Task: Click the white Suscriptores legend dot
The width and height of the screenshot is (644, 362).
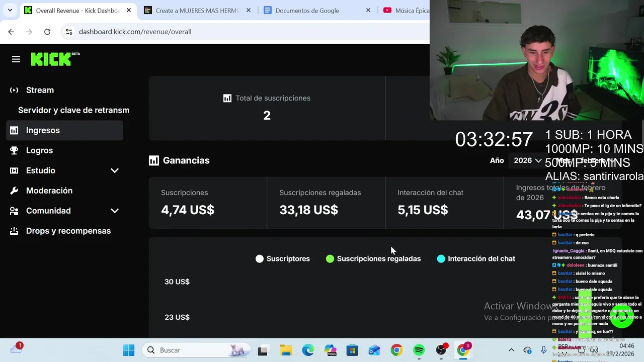Action: [x=260, y=259]
